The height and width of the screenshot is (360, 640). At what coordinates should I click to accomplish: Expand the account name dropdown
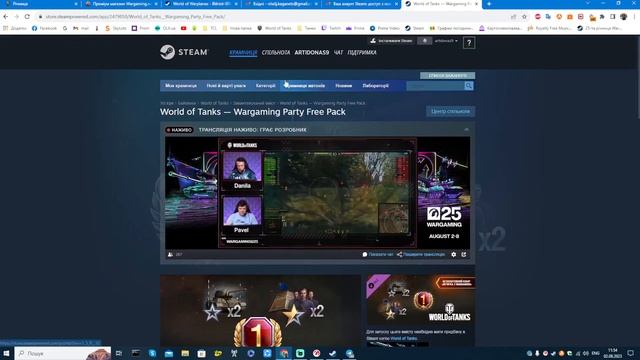(446, 41)
